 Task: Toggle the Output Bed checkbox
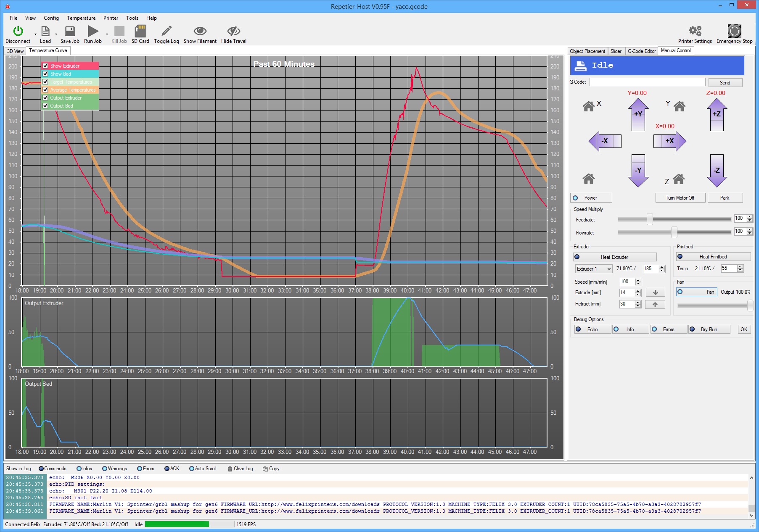[45, 106]
